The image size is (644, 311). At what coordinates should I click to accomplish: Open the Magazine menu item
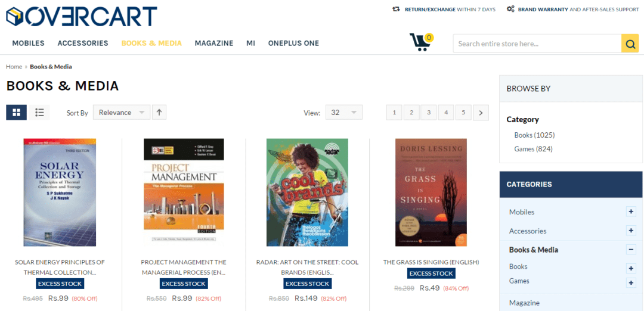(214, 43)
